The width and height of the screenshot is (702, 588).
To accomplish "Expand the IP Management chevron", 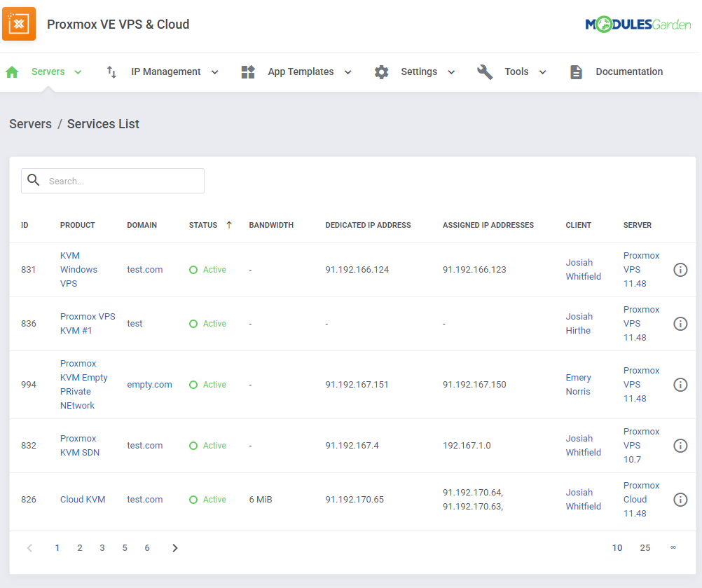I will (x=215, y=71).
